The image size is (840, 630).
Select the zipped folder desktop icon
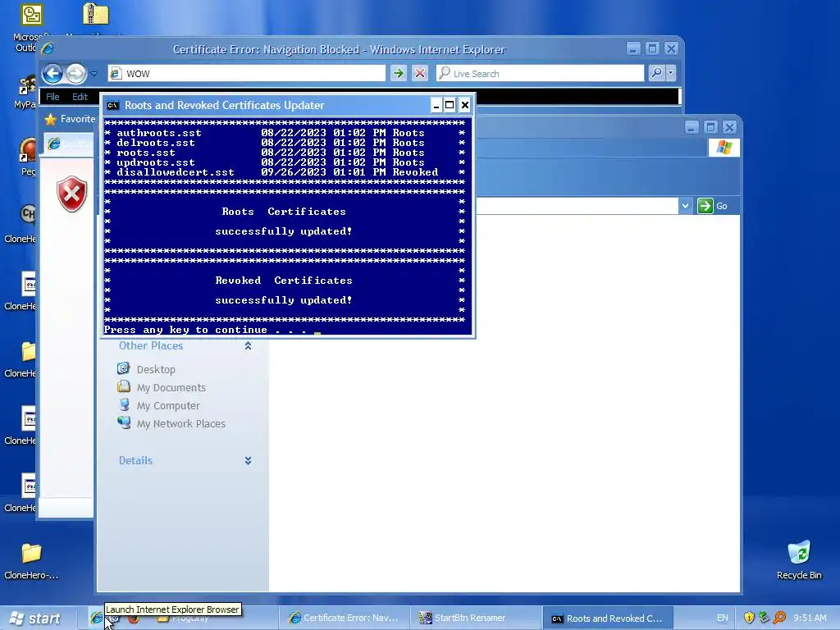coord(95,15)
